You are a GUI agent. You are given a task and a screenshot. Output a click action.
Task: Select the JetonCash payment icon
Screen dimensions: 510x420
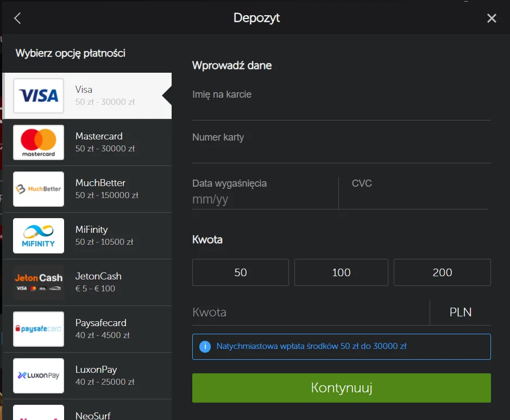[x=38, y=282]
